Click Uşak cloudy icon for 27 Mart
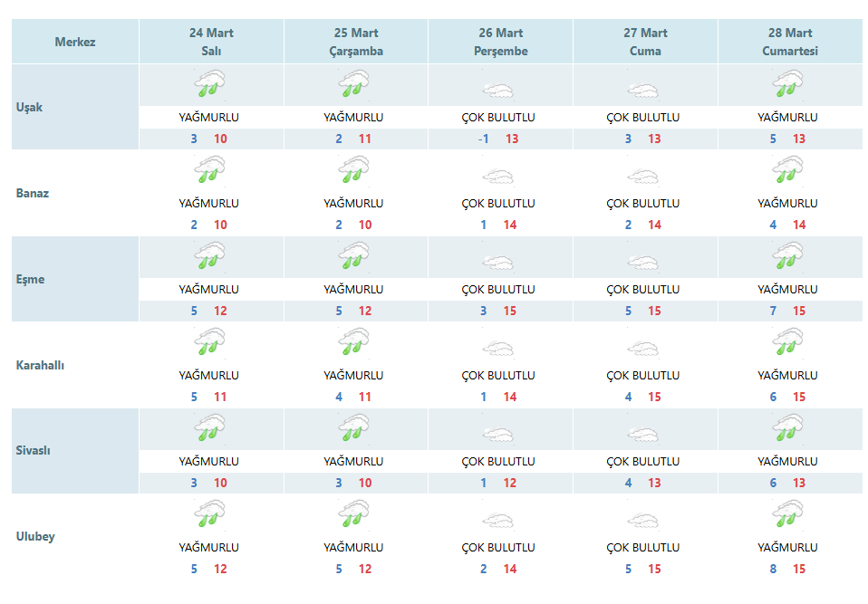 pos(642,91)
